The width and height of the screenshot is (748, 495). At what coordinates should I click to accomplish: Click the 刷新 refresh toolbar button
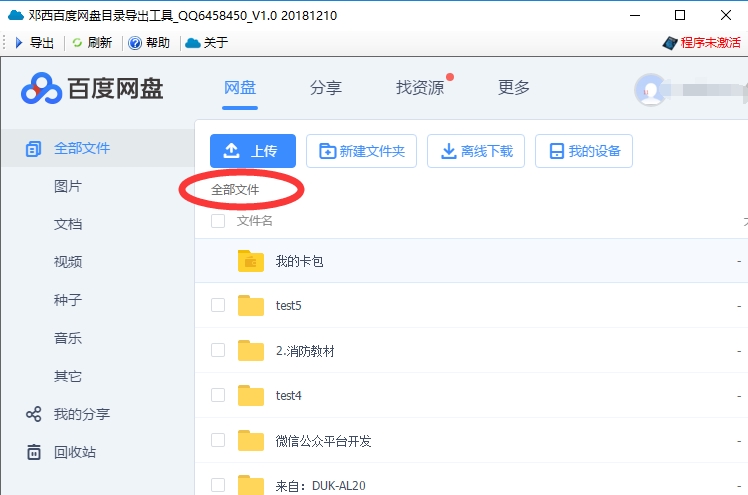(92, 43)
